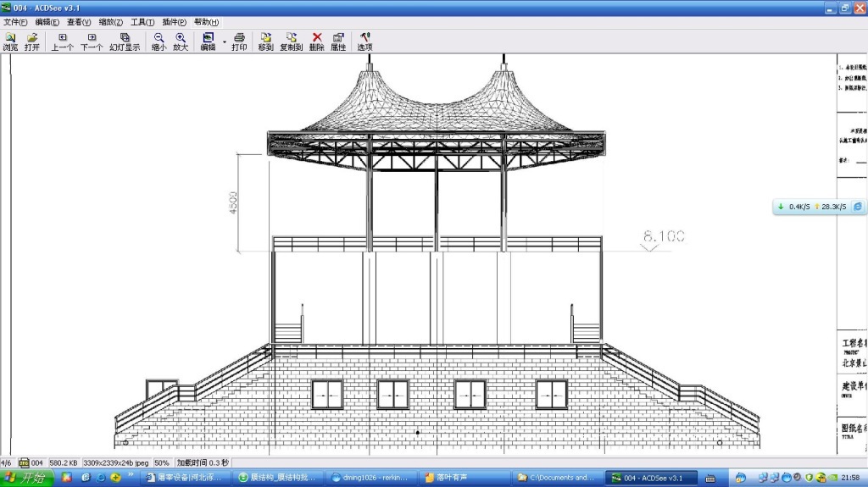Click the Move to (移到) icon
The height and width of the screenshot is (487, 868).
click(x=265, y=42)
